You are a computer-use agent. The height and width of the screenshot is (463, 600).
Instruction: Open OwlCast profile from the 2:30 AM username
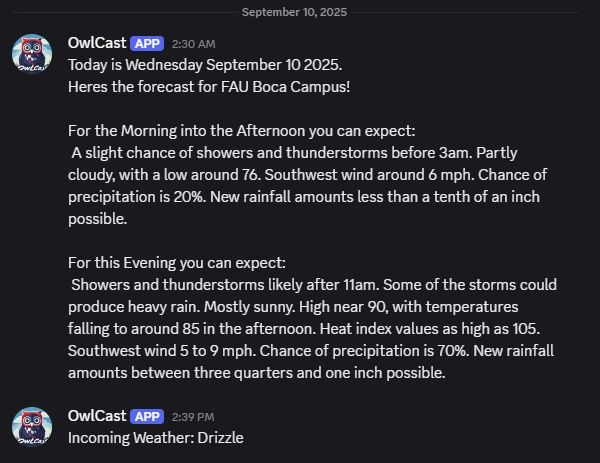point(97,44)
